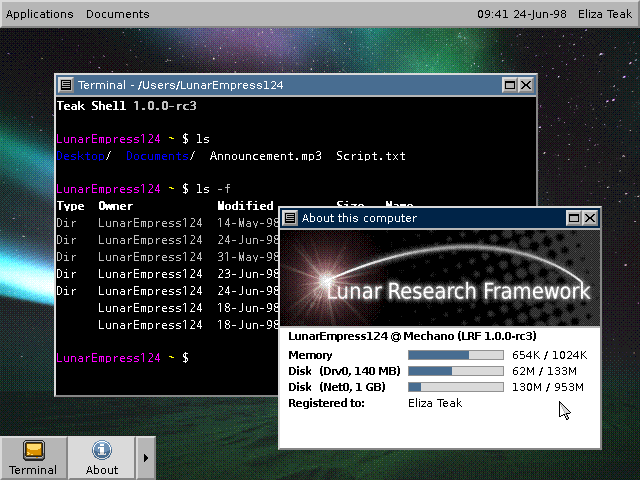Open the Documents menu
Screen dimensions: 640x480
[118, 14]
